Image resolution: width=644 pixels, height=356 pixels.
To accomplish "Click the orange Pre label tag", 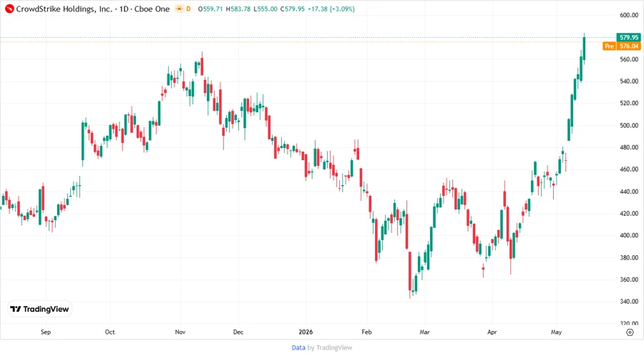I will [609, 46].
